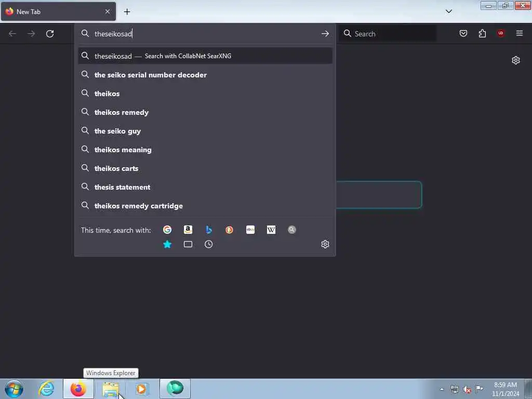Go back one page

pyautogui.click(x=12, y=34)
